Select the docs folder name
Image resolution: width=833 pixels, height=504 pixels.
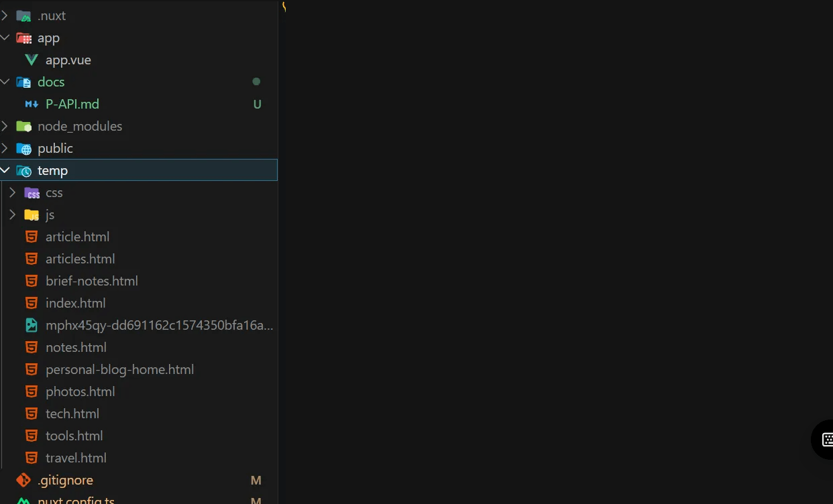[51, 82]
